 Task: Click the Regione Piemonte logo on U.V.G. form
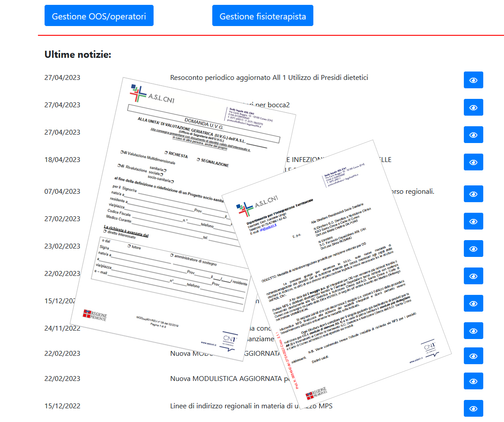click(x=95, y=315)
